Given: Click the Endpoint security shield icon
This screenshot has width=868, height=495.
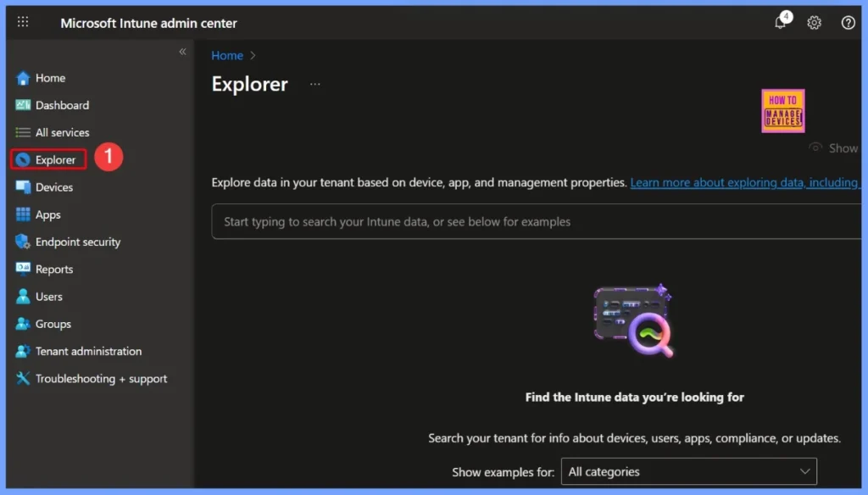Looking at the screenshot, I should [x=23, y=242].
